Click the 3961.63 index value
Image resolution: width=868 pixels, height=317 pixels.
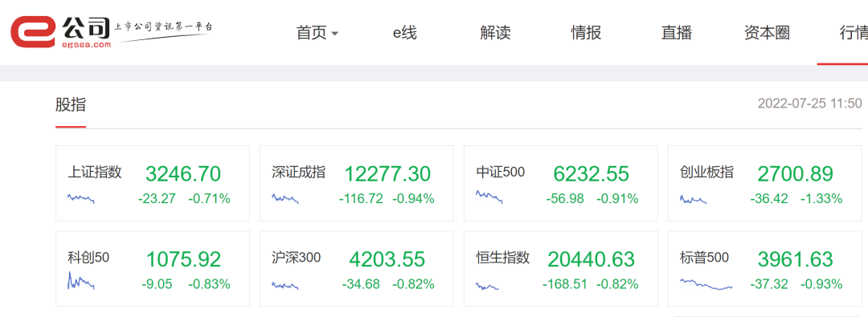coord(796,259)
